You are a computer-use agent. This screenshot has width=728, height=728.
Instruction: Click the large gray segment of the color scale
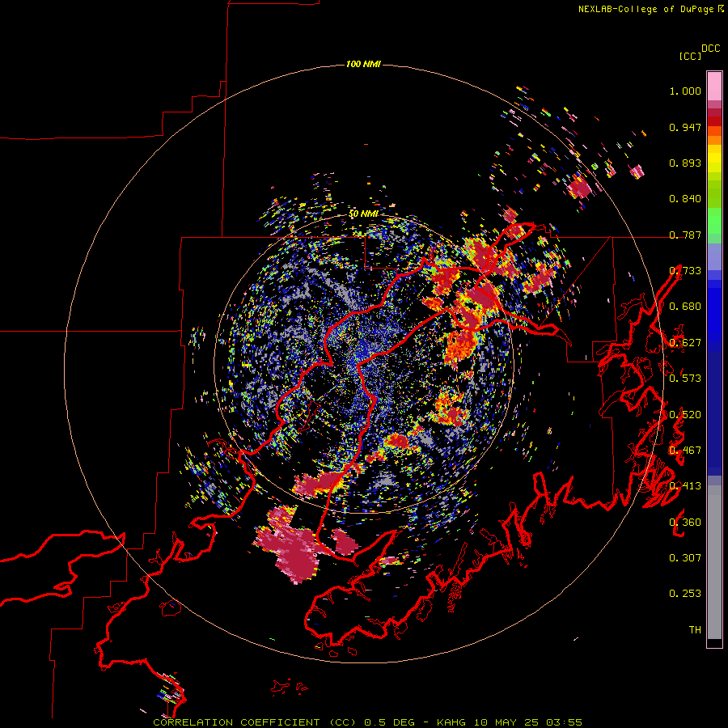(x=714, y=562)
